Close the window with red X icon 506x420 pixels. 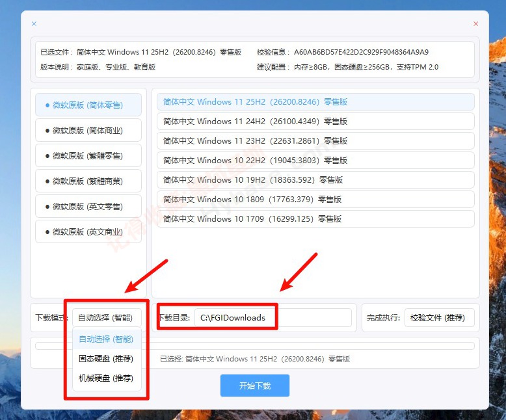pyautogui.click(x=475, y=24)
